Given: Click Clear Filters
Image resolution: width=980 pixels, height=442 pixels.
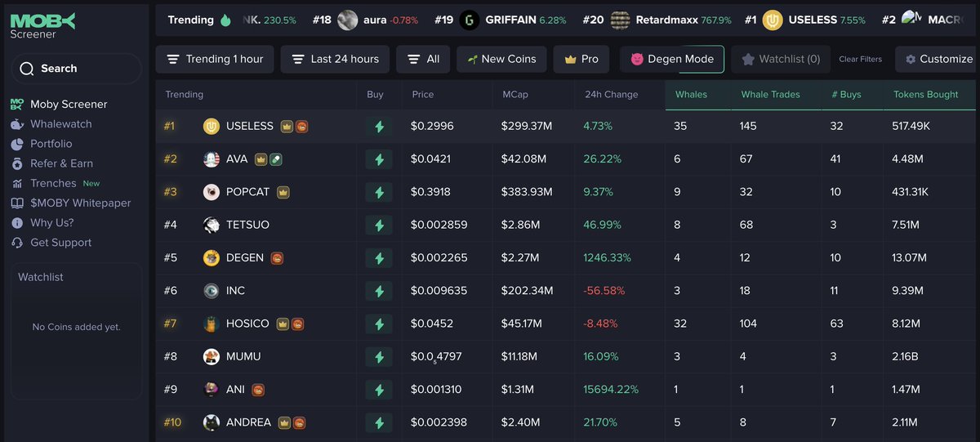Looking at the screenshot, I should click(x=860, y=60).
